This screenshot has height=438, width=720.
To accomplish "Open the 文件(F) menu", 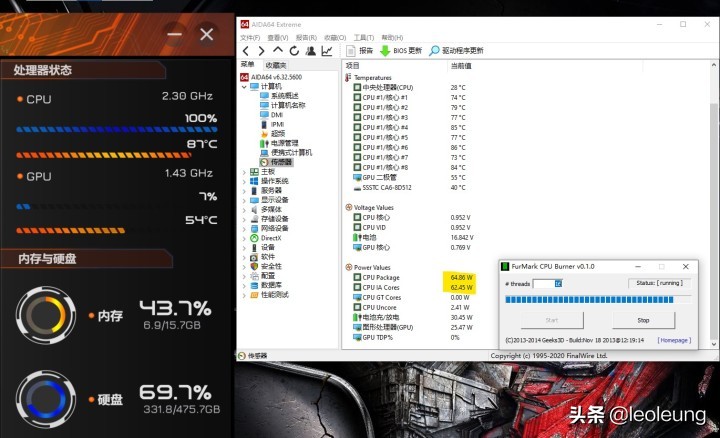I will (250, 38).
